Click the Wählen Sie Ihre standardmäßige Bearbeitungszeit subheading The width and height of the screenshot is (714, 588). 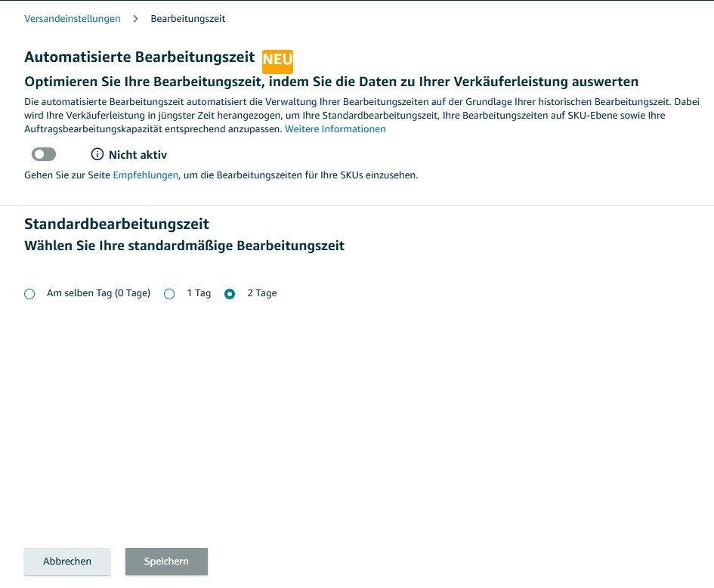click(184, 246)
